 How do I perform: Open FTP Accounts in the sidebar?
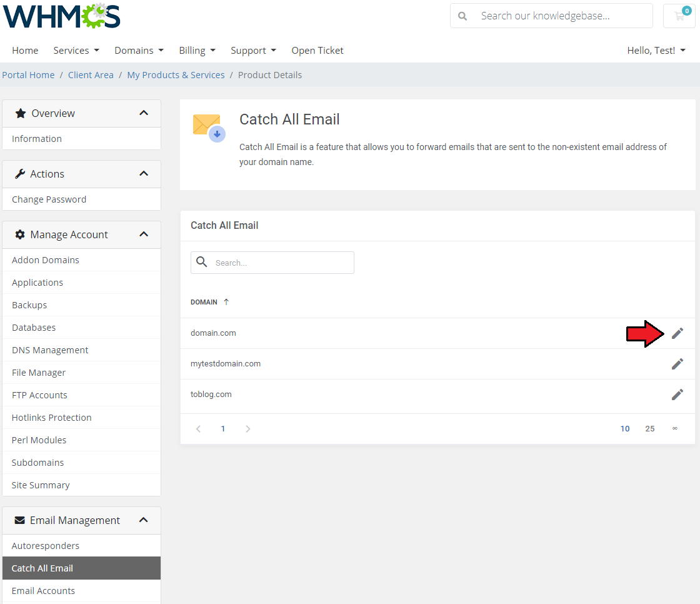[82, 395]
